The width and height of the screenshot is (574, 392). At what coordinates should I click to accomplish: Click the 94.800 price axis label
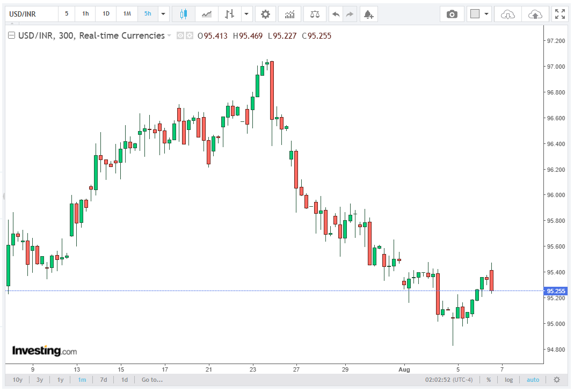tap(556, 350)
